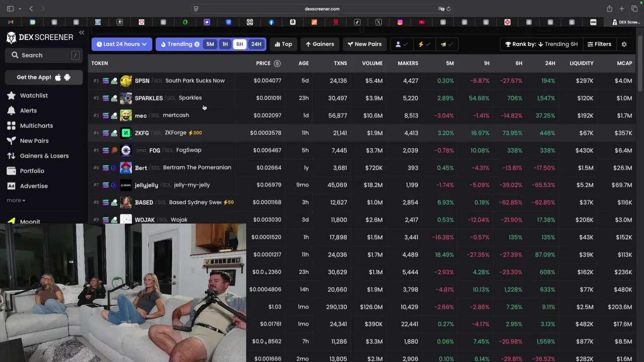The width and height of the screenshot is (644, 362).
Task: Click the Apple icon in Get the App
Action: pos(58,77)
